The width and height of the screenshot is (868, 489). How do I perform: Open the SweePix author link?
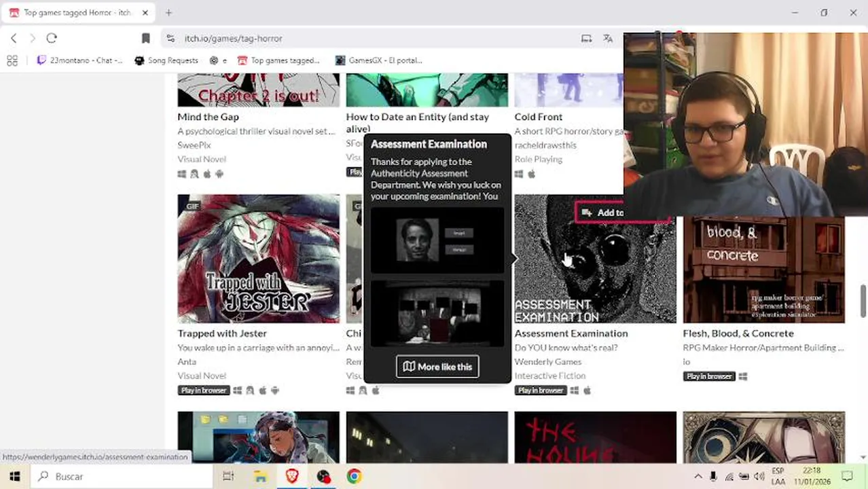[194, 145]
